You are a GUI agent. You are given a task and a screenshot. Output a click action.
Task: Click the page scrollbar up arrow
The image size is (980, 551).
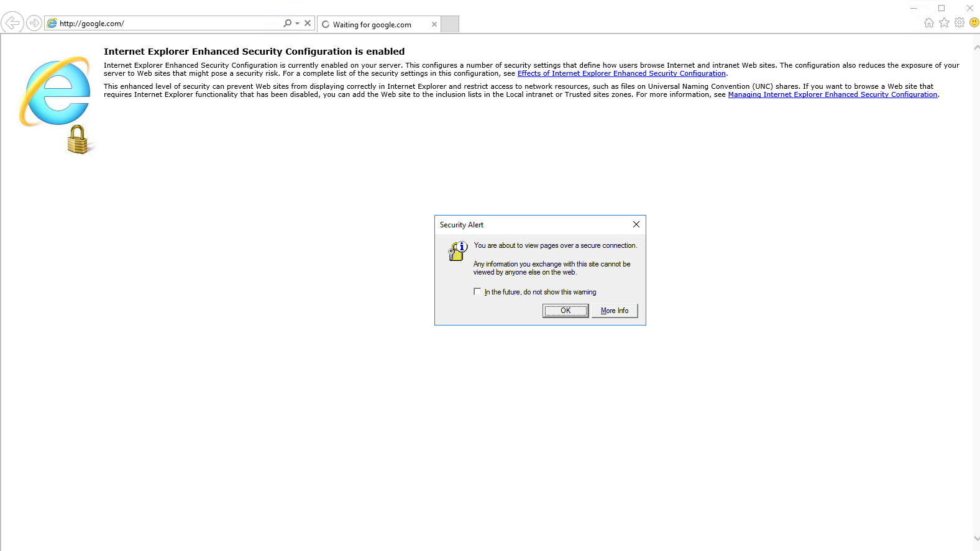(x=976, y=47)
